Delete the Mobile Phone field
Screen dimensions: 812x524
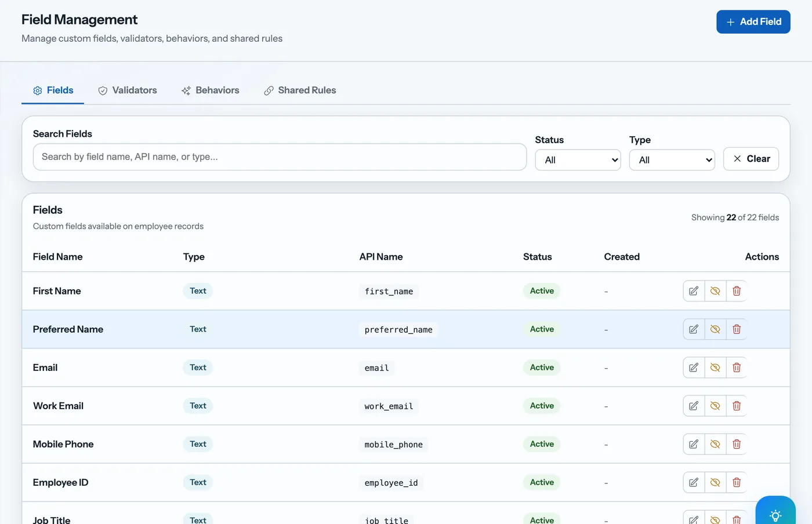(x=737, y=444)
